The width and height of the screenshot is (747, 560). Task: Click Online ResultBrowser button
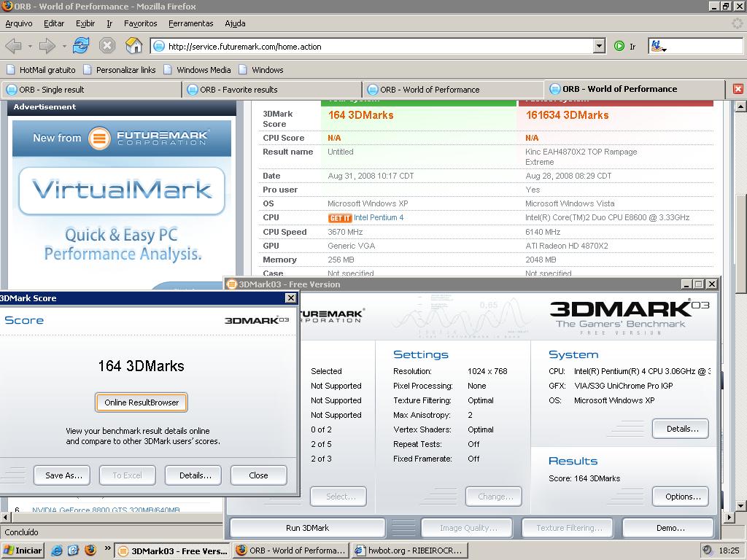point(142,402)
